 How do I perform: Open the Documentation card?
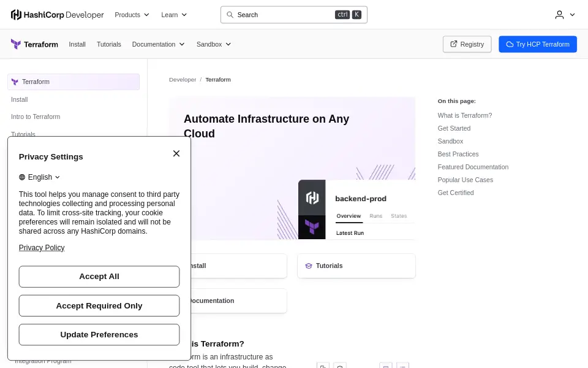tap(238, 301)
